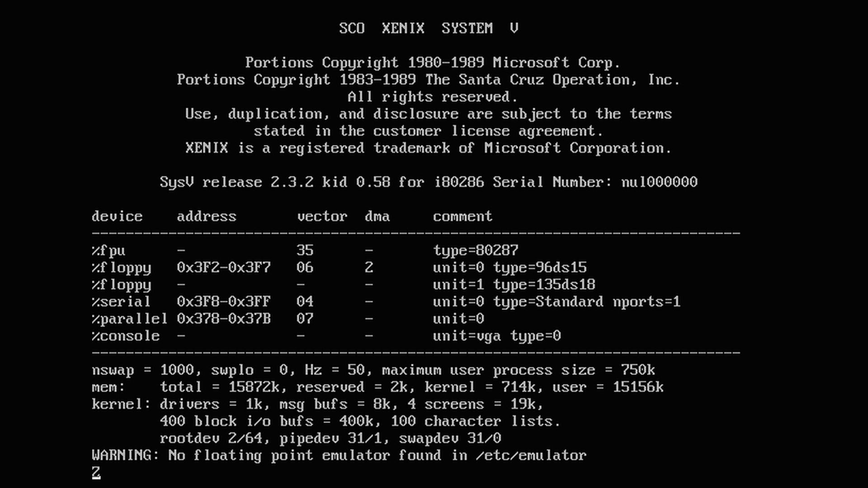Click the device column header
The width and height of the screenshot is (868, 488).
[117, 216]
